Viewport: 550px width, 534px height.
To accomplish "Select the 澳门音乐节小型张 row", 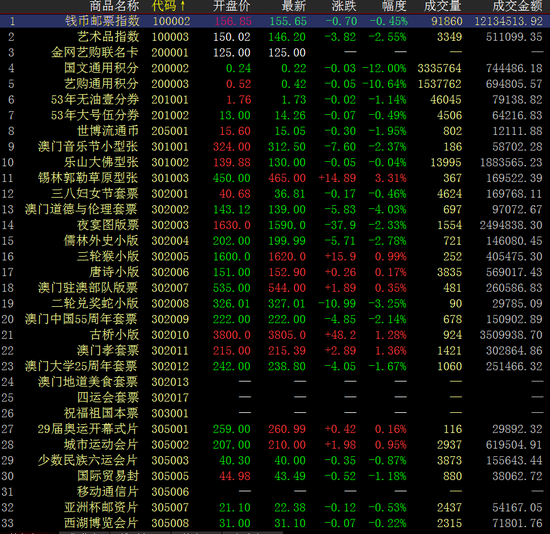I will pyautogui.click(x=275, y=147).
